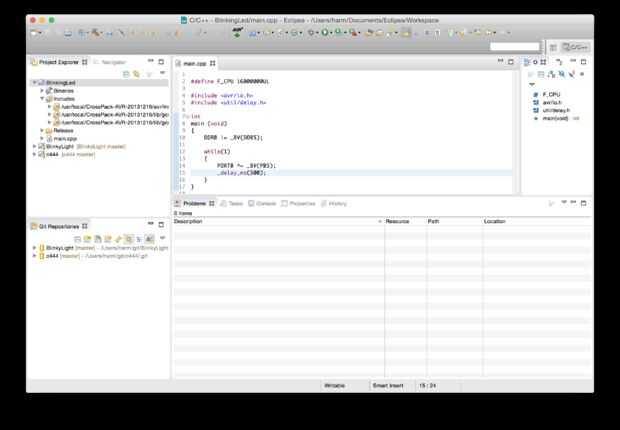This screenshot has width=620, height=430.
Task: Maximize the Project Explorer panel
Action: click(x=161, y=62)
